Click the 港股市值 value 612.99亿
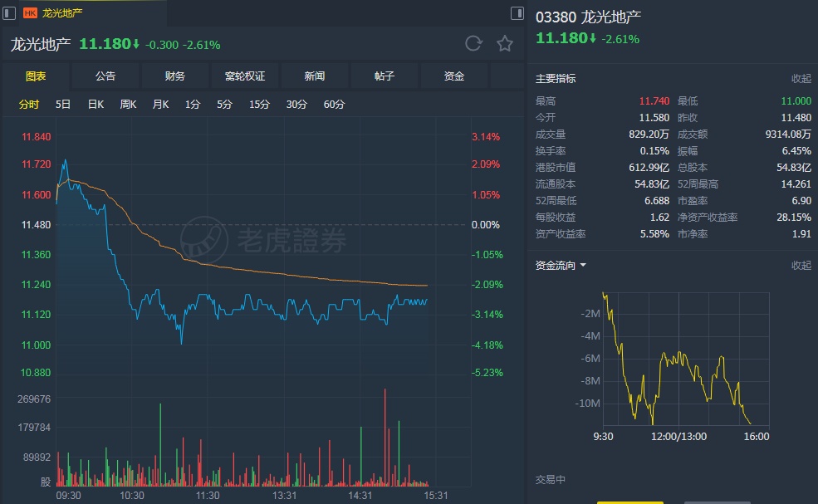 point(649,168)
